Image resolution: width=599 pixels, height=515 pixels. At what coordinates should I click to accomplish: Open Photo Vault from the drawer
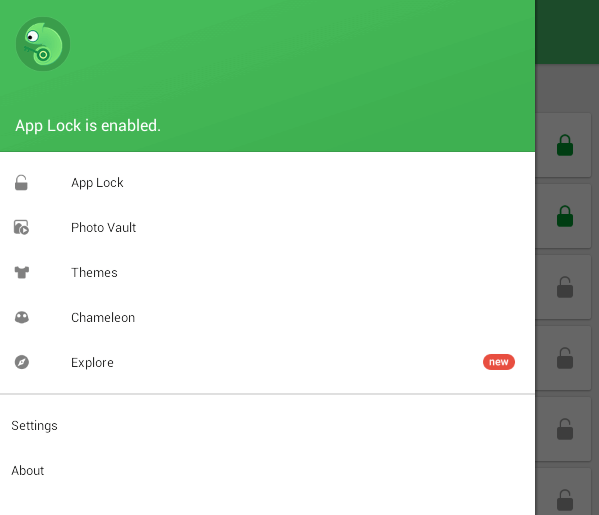(x=267, y=228)
